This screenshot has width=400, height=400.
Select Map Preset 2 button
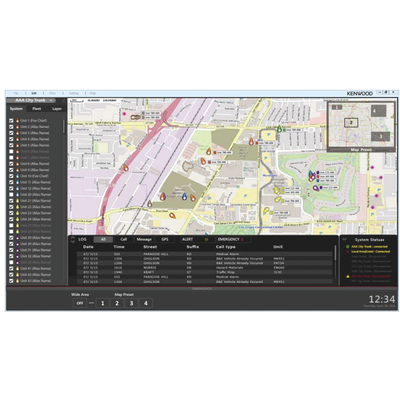(x=117, y=303)
